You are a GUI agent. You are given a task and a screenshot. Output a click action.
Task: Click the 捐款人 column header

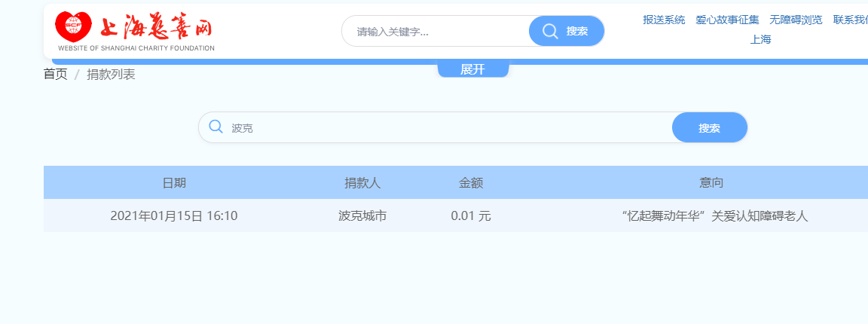pos(362,183)
